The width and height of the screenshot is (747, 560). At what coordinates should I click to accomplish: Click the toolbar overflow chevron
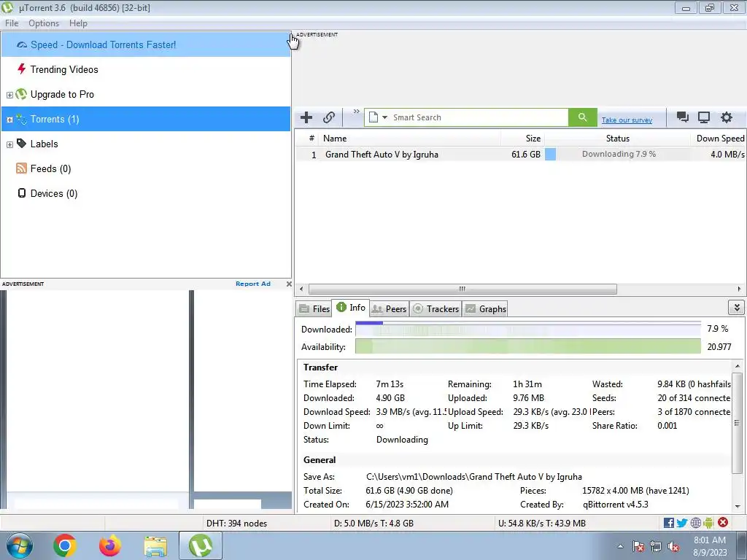(356, 112)
